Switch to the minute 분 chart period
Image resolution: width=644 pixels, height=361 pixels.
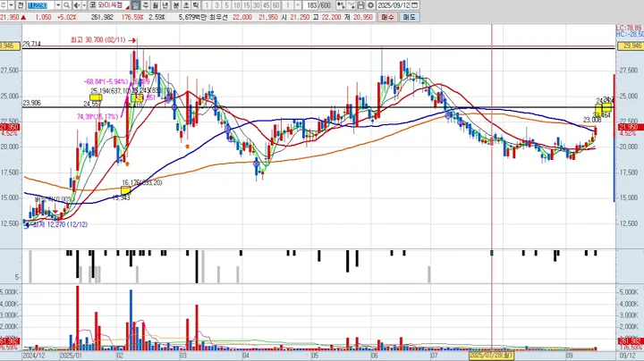click(176, 5)
